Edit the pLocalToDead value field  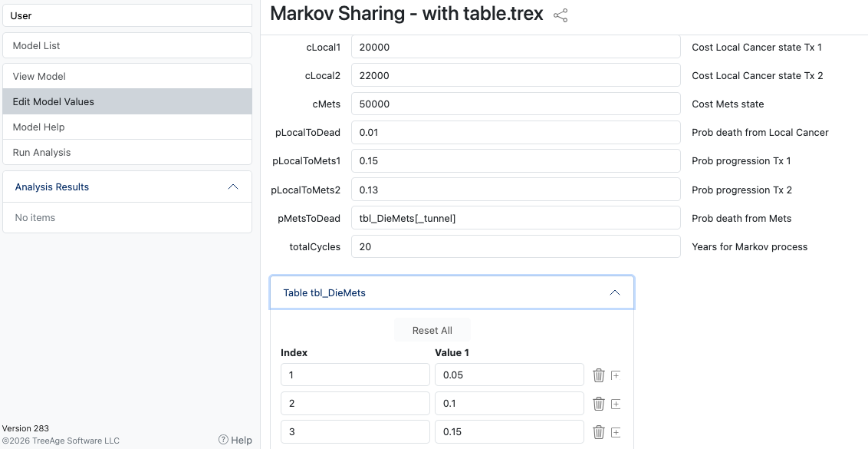(515, 133)
